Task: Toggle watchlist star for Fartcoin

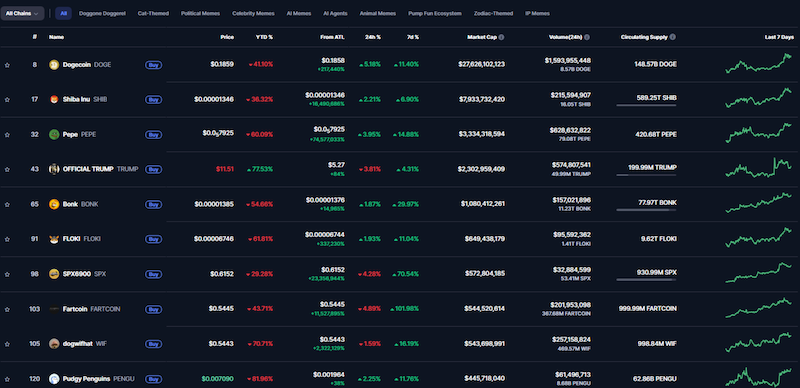Action: [7, 309]
